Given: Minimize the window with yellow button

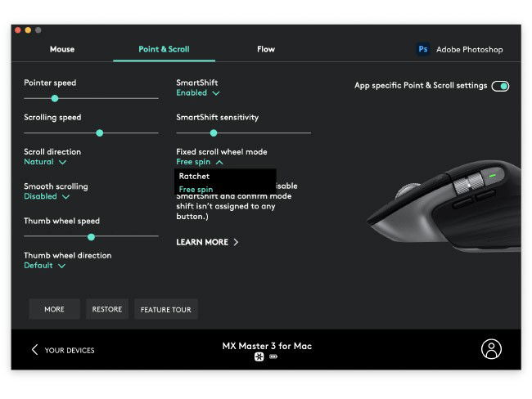Looking at the screenshot, I should click(28, 30).
